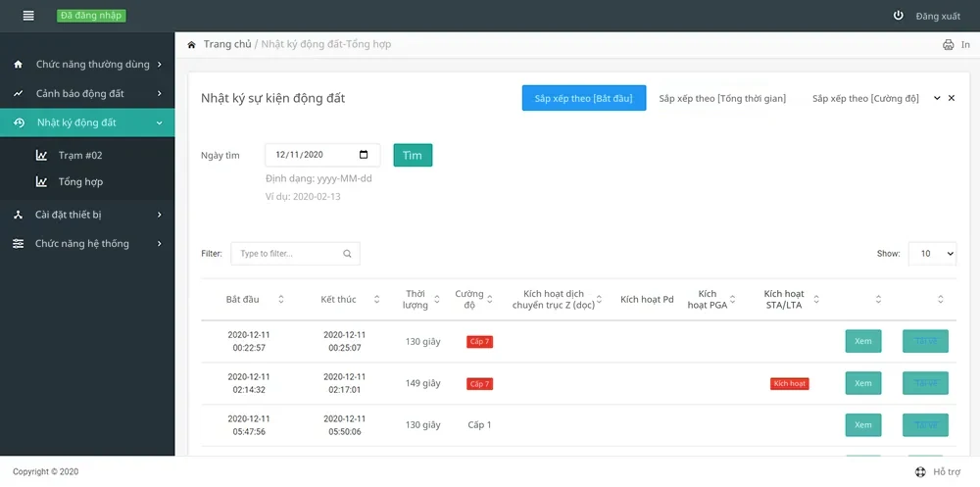Click the chart icon next to Trạm #02
The width and height of the screenshot is (980, 487).
[41, 155]
